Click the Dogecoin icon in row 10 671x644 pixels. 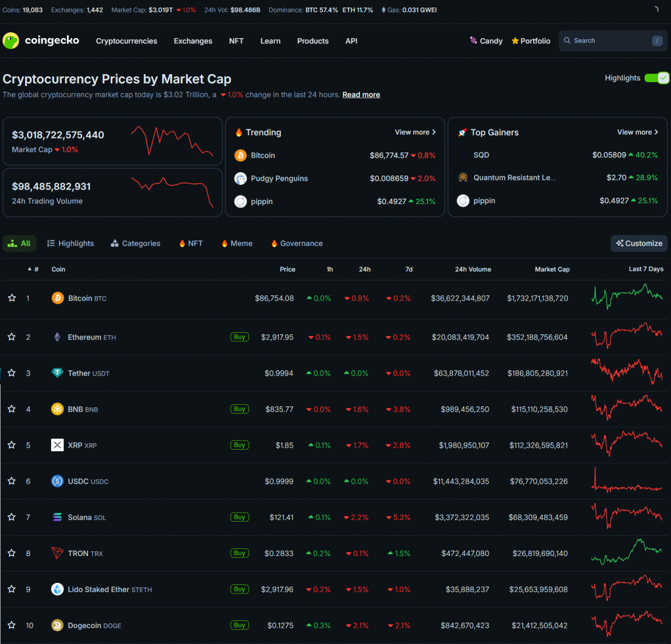pyautogui.click(x=57, y=625)
